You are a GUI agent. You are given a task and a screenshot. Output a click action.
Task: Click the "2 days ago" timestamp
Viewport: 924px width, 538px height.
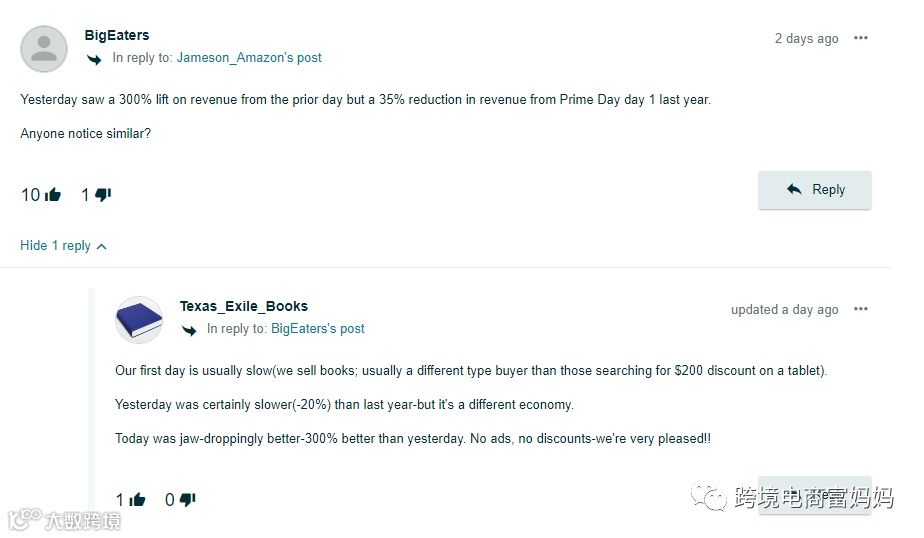pos(806,39)
